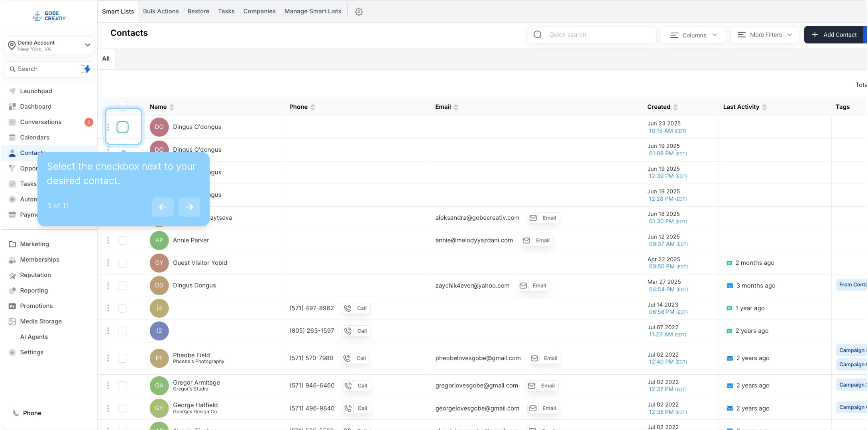Viewport: 868px width, 430px height.
Task: Switch to the Bulk Actions tab
Action: point(161,11)
